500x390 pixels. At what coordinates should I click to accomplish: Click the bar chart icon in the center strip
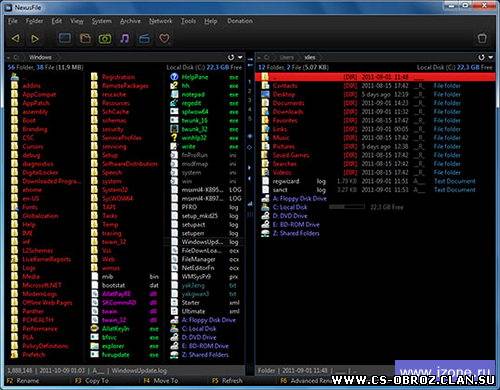(x=250, y=203)
